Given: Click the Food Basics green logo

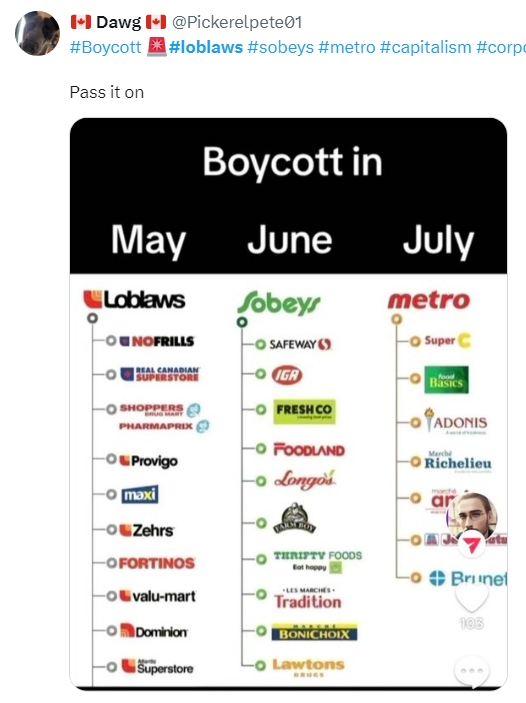Looking at the screenshot, I should click(x=446, y=380).
